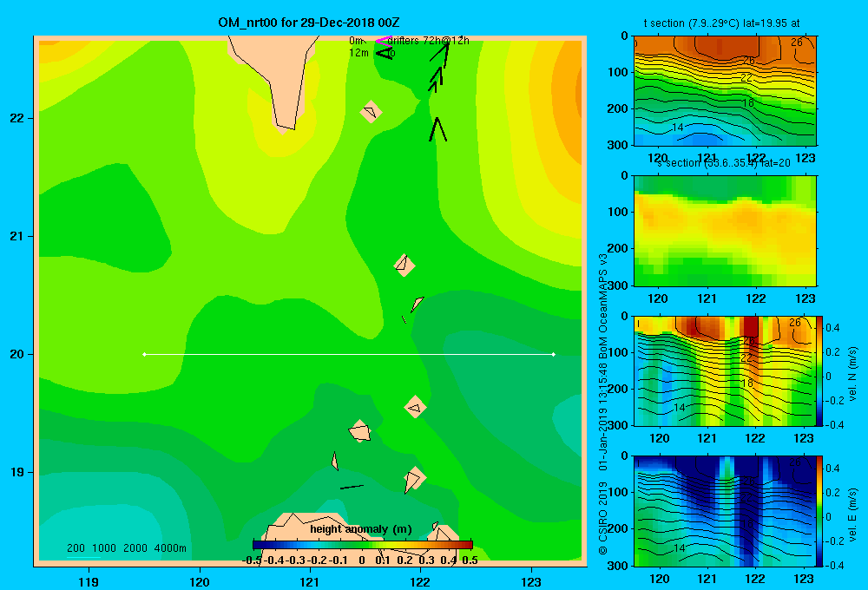Click the "0m" legend label

pos(357,41)
